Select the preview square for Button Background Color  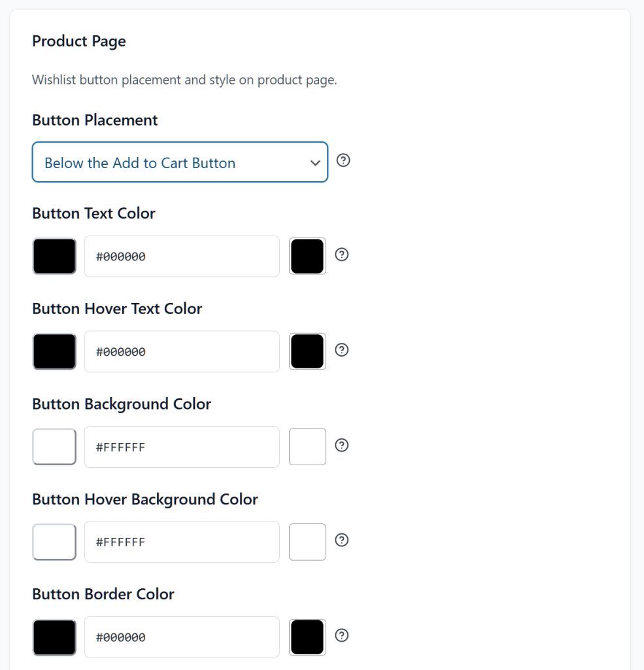tap(307, 446)
